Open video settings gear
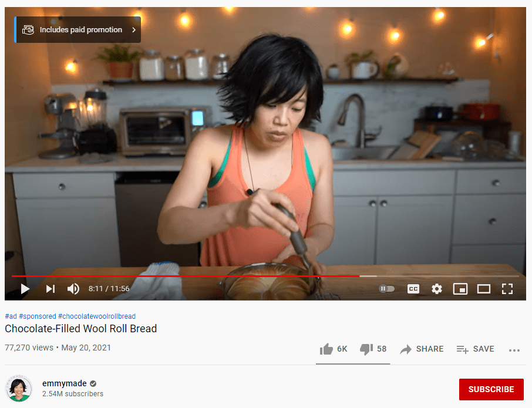This screenshot has height=408, width=532. pyautogui.click(x=437, y=289)
